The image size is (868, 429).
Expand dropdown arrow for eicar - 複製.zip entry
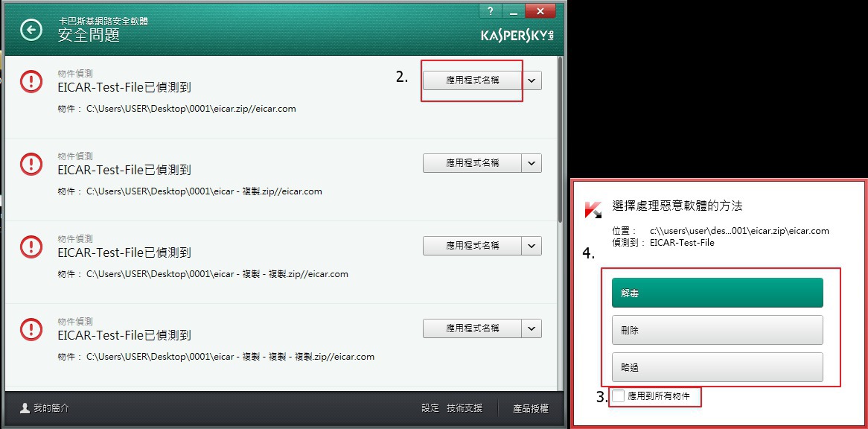pos(532,163)
